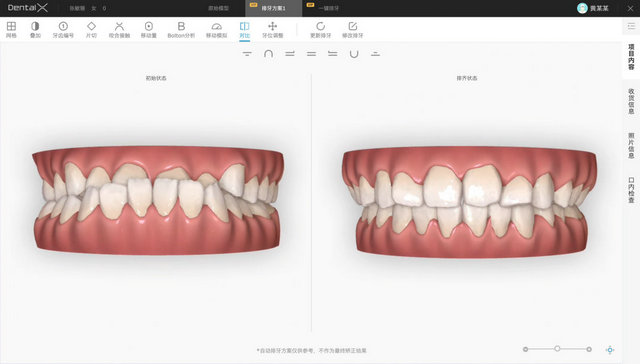The image size is (640, 364).
Task: Click the middle handle of the slider
Action: (x=557, y=348)
